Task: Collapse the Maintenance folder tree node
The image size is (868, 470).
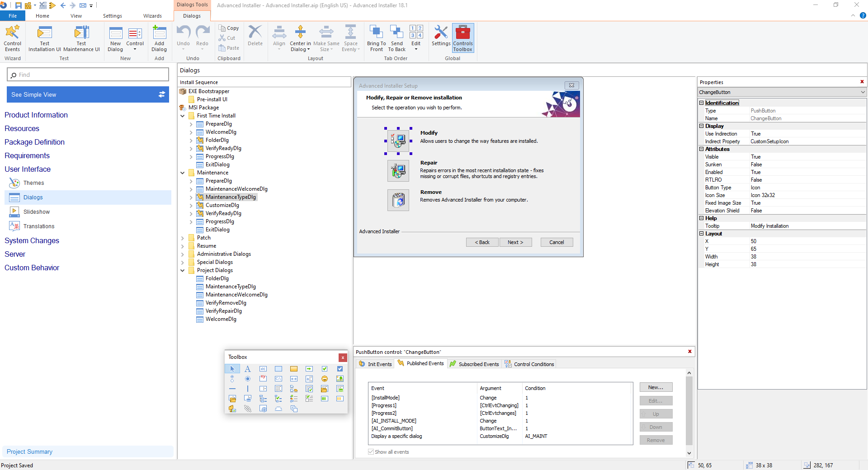Action: pyautogui.click(x=183, y=172)
